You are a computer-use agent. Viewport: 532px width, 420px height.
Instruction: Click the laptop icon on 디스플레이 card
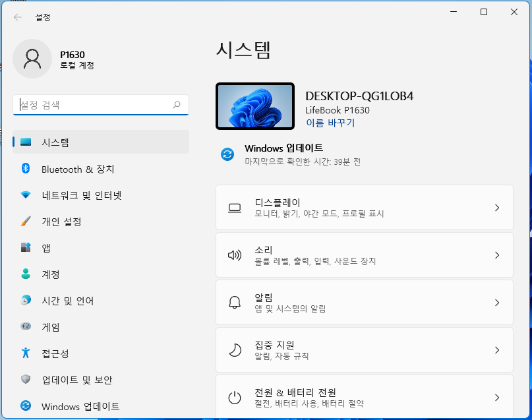click(235, 208)
